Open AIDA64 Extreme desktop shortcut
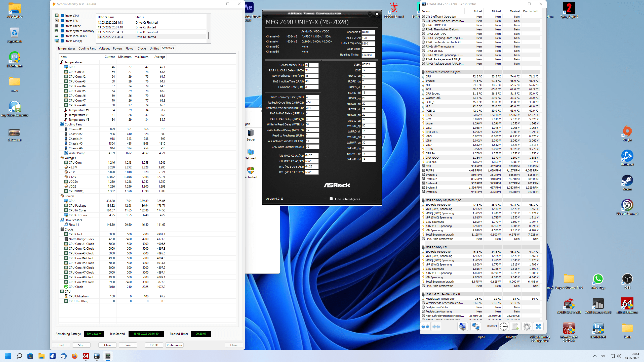 627,306
